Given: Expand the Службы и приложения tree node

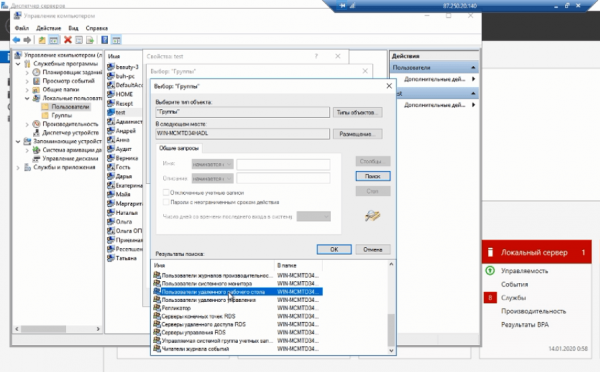Looking at the screenshot, I should pos(18,167).
